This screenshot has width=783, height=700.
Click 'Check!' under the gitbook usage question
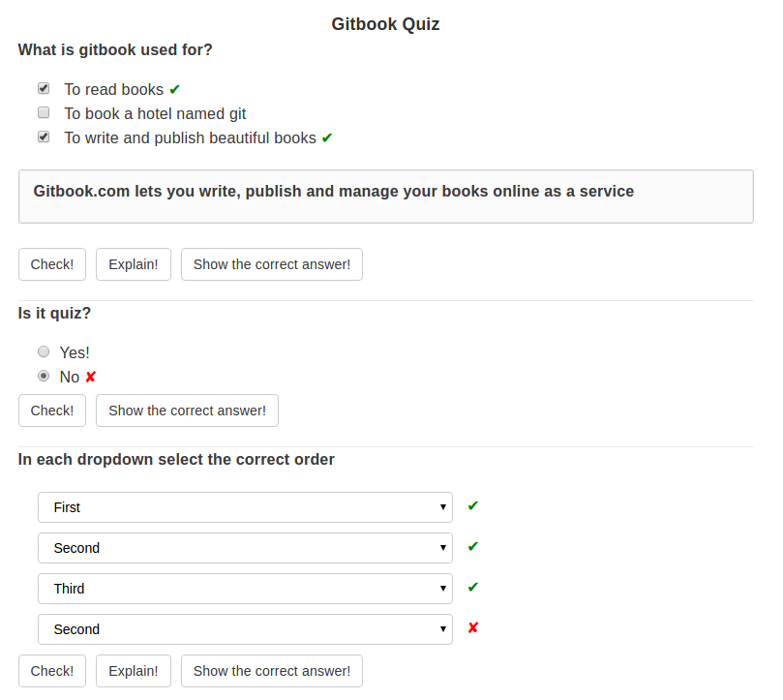point(52,264)
